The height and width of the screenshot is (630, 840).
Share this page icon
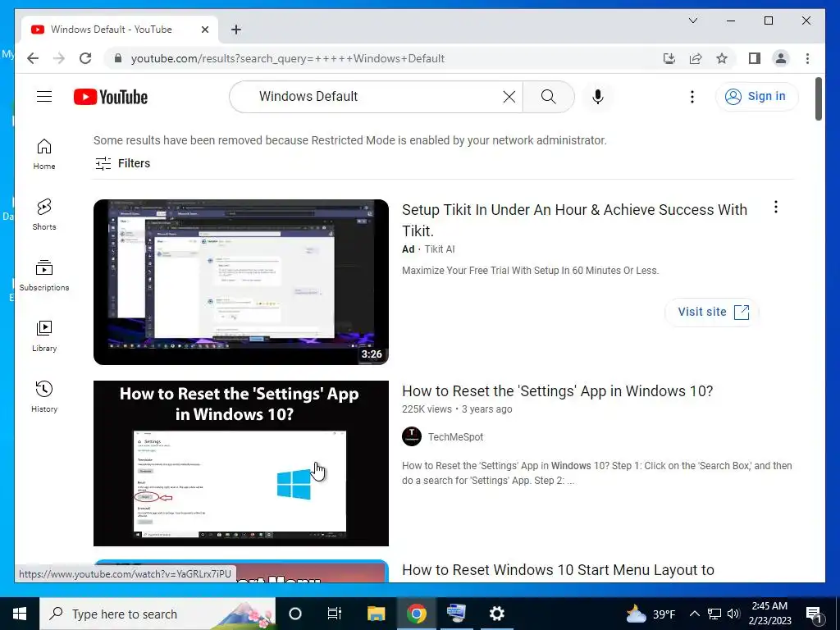coord(696,58)
